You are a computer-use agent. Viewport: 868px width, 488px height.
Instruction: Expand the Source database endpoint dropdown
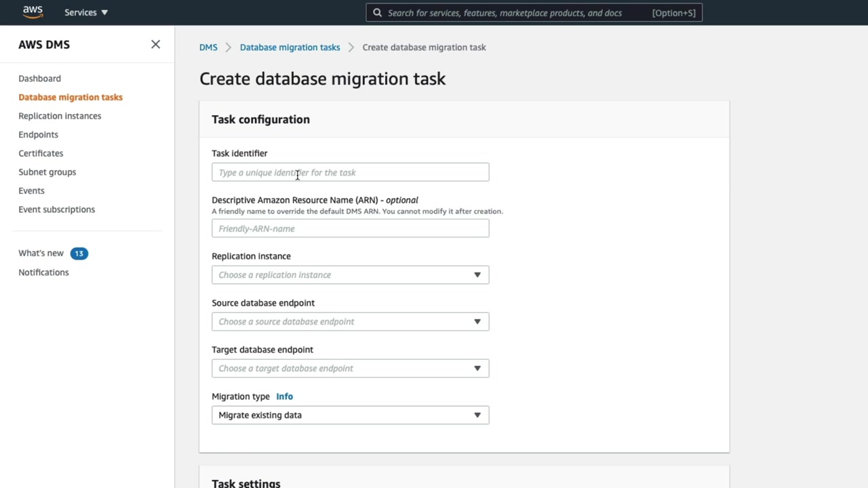tap(350, 322)
